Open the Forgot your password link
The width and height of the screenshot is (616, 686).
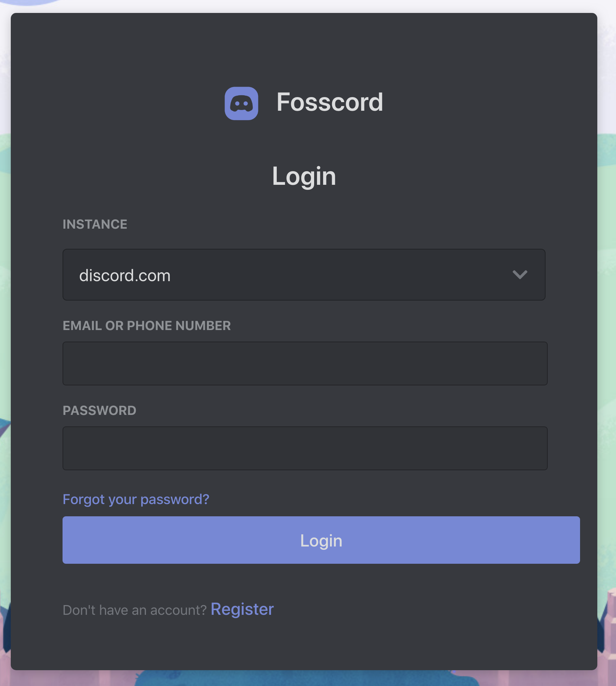tap(135, 499)
